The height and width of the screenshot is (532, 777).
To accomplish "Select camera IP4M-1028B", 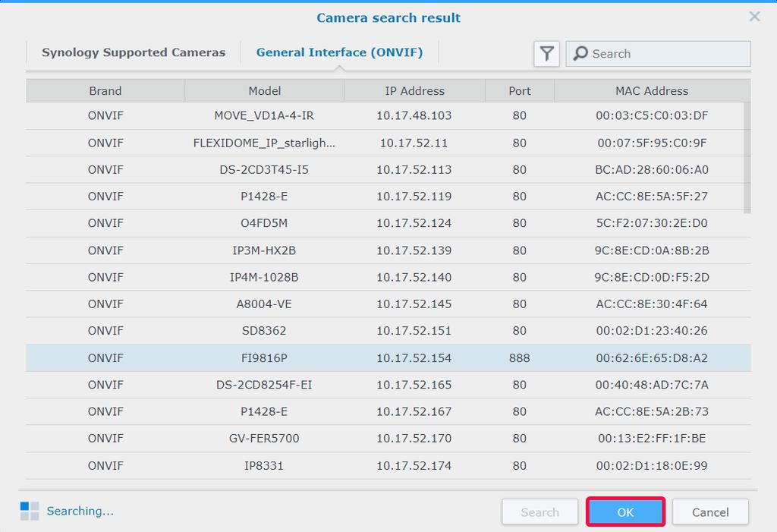I will pyautogui.click(x=388, y=278).
